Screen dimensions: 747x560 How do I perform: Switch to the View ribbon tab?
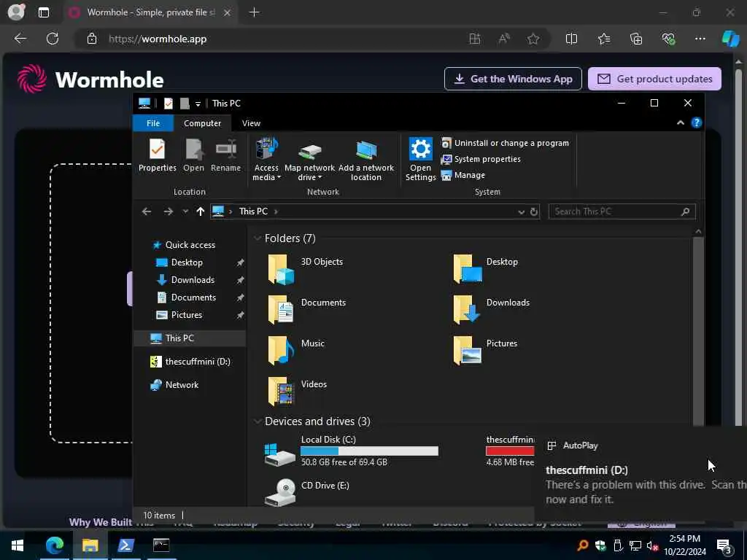pos(251,123)
